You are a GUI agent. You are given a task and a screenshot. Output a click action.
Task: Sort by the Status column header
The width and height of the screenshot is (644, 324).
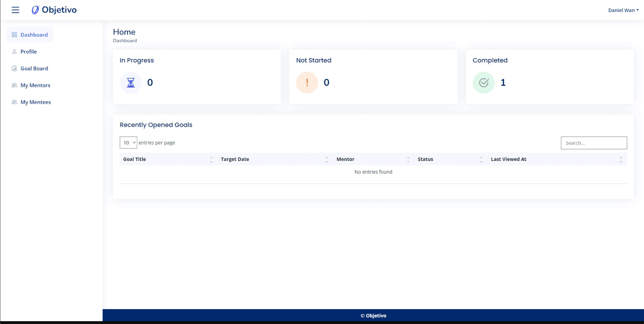(425, 159)
